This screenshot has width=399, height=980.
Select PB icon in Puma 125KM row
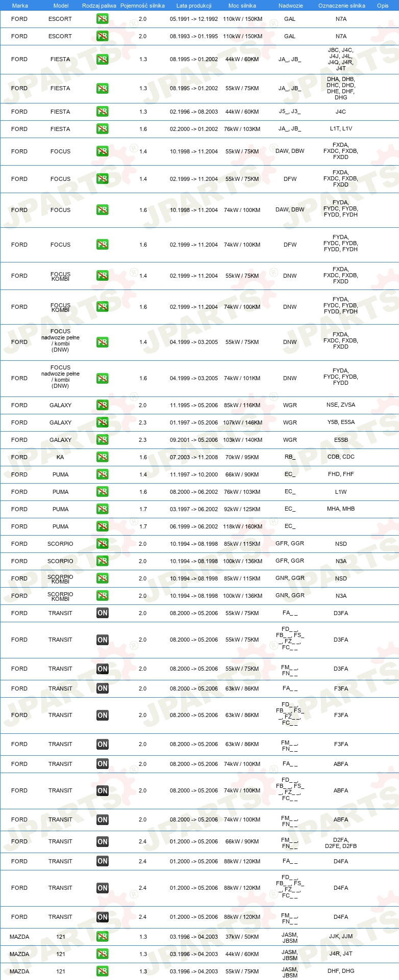click(x=103, y=509)
